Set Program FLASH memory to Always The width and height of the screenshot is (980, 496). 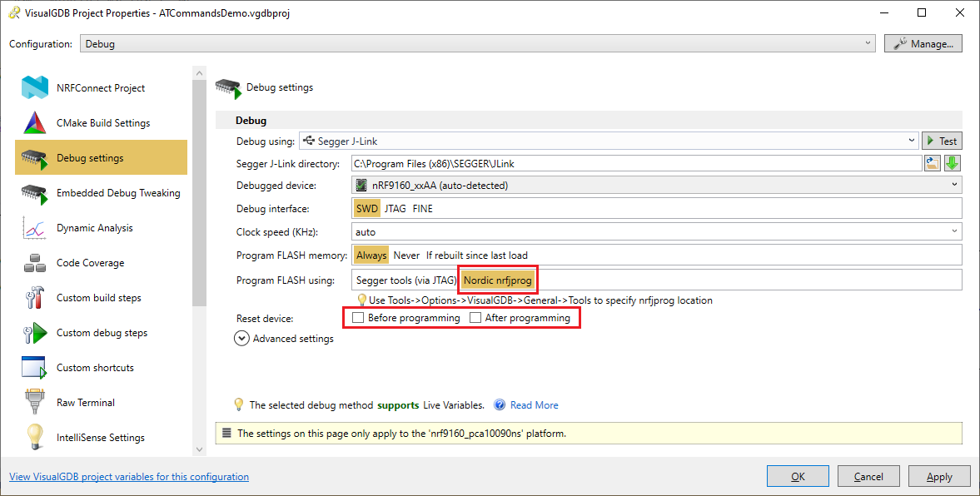[371, 255]
